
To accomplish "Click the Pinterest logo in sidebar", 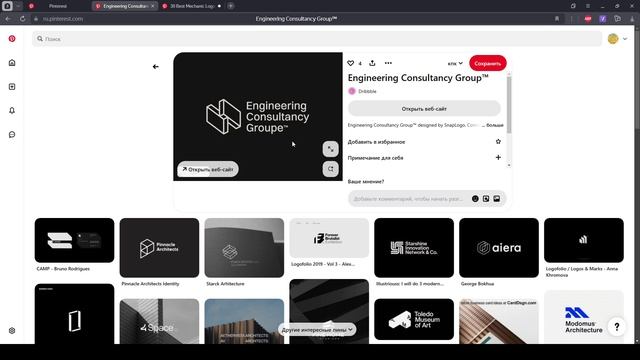I will click(12, 38).
